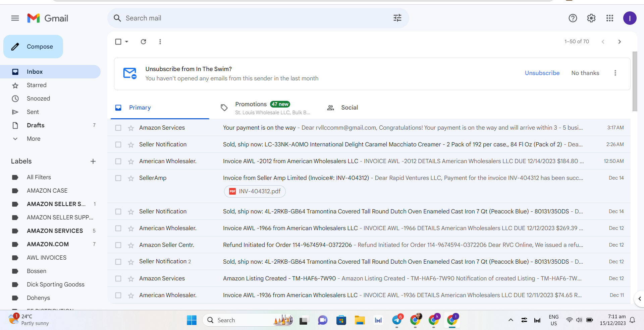Screen dimensions: 644x330
Task: Open the Google account avatar
Action: click(x=630, y=18)
